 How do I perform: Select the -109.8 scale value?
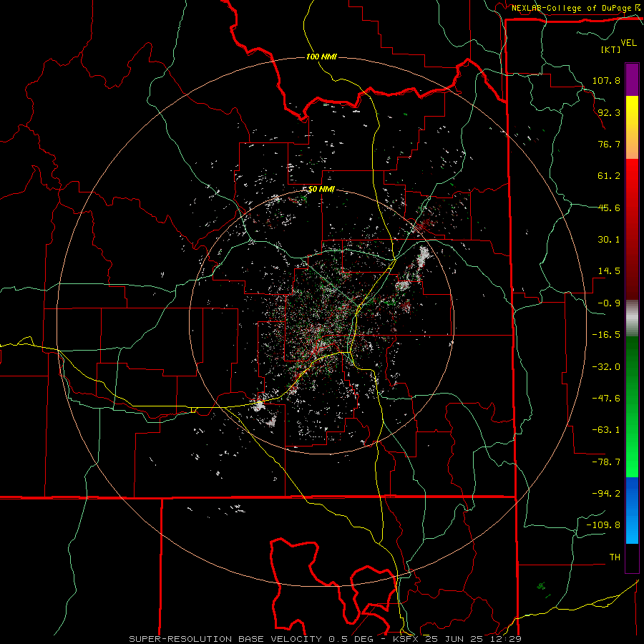603,525
